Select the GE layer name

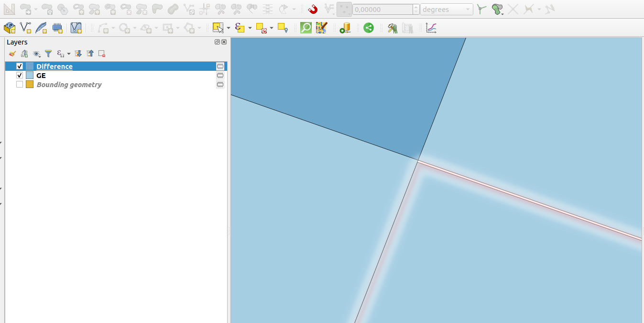click(41, 75)
